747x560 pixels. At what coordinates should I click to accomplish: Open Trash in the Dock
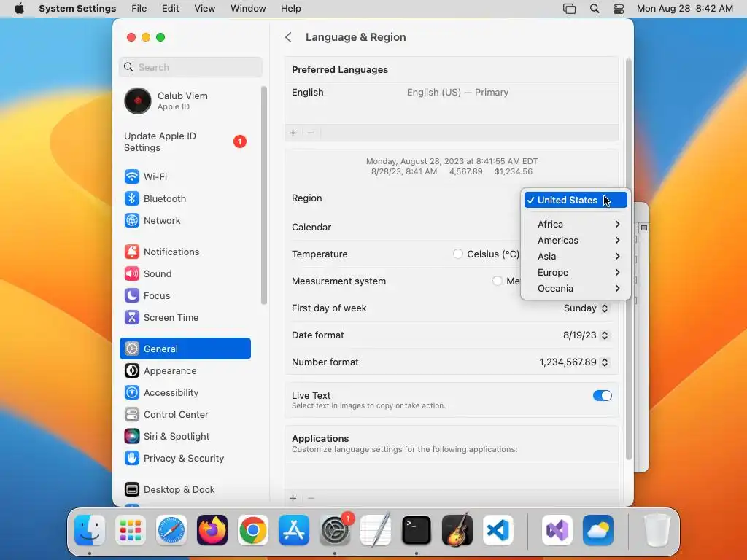click(657, 530)
